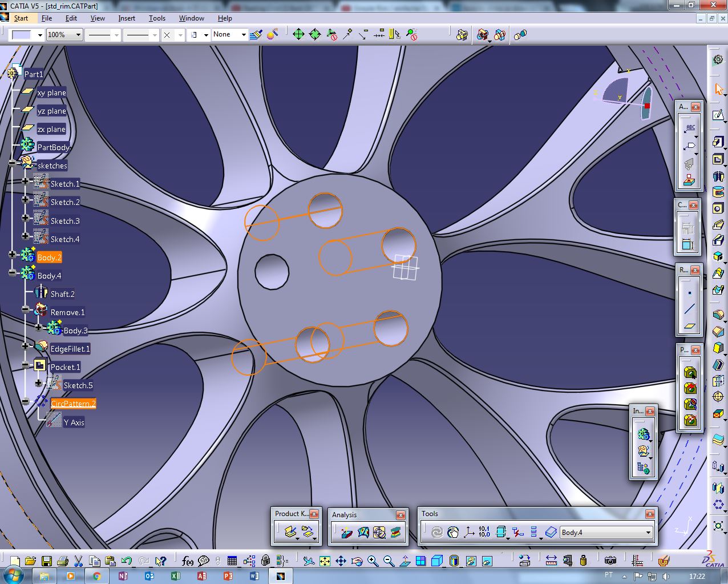Open the Body.4 dropdown in Tools toolbar
This screenshot has width=728, height=584.
tap(648, 533)
